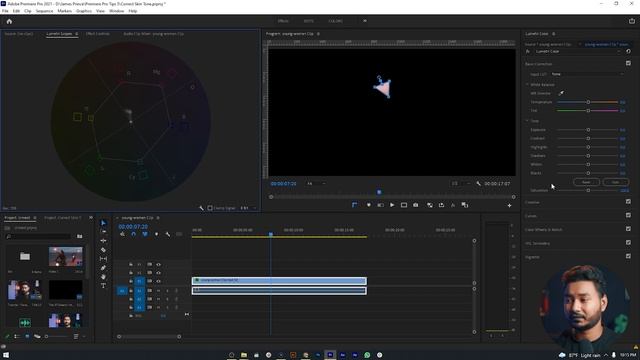Open Program monitor Button Editor plus
This screenshot has width=640, height=360.
click(509, 205)
